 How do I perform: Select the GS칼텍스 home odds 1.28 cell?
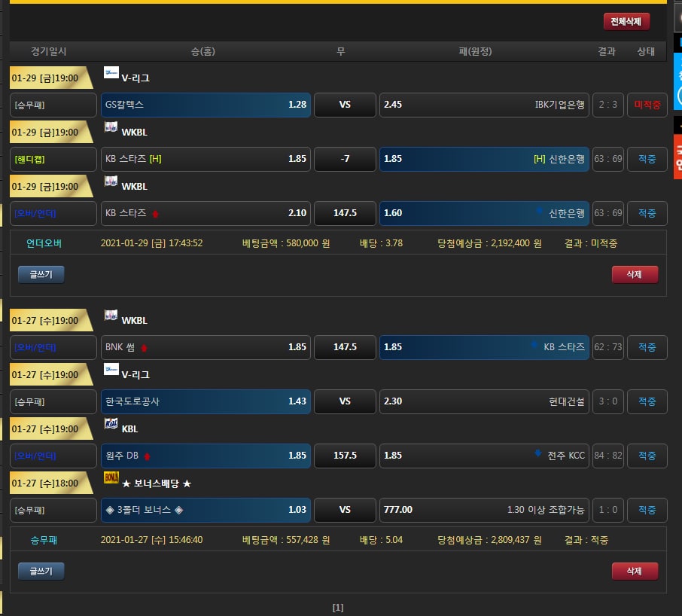[206, 105]
